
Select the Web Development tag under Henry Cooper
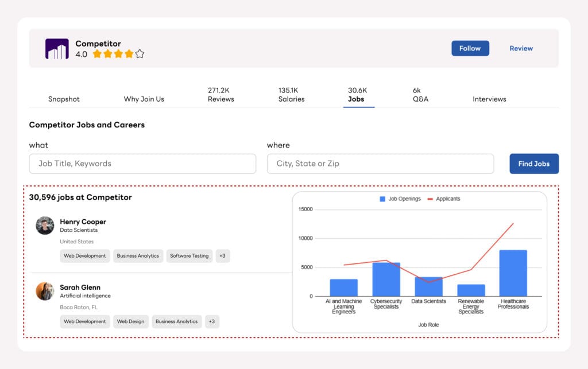[x=85, y=256]
